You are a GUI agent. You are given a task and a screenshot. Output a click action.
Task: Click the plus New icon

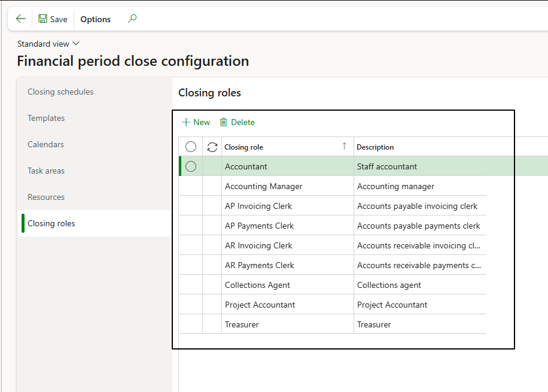point(185,122)
